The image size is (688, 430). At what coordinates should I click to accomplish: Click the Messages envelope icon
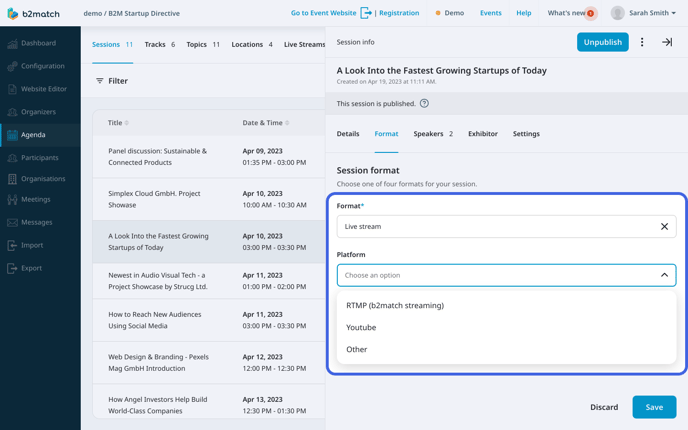(12, 222)
